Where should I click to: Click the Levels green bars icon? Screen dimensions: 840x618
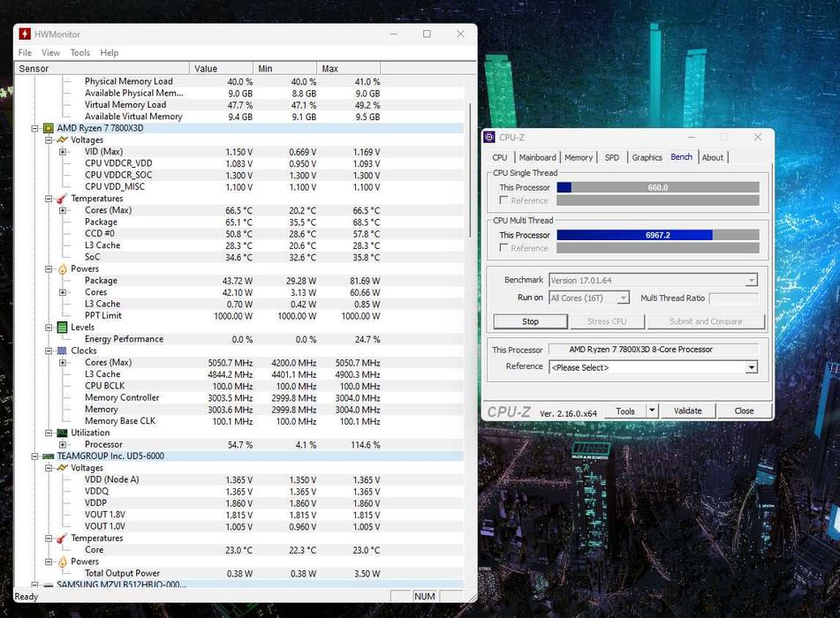pyautogui.click(x=62, y=328)
